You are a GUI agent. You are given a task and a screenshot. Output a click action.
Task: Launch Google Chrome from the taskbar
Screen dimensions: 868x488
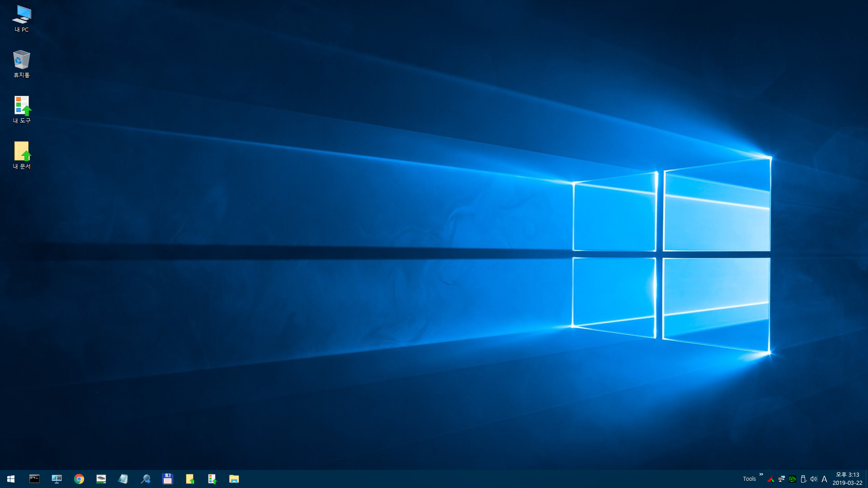point(79,479)
